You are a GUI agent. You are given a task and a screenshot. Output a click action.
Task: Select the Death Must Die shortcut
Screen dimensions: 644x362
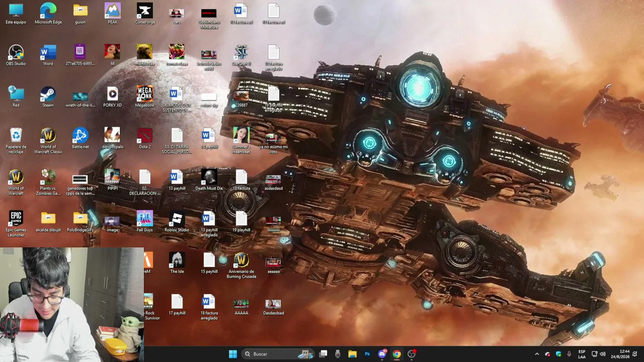209,180
